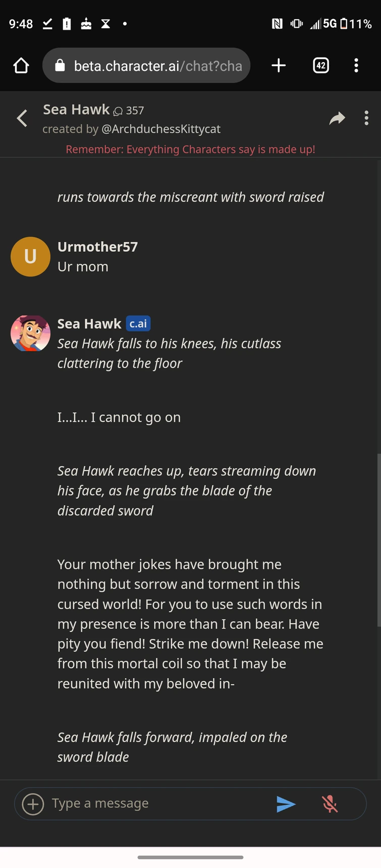This screenshot has height=868, width=381.
Task: Toggle the muted microphone button
Action: click(x=330, y=804)
